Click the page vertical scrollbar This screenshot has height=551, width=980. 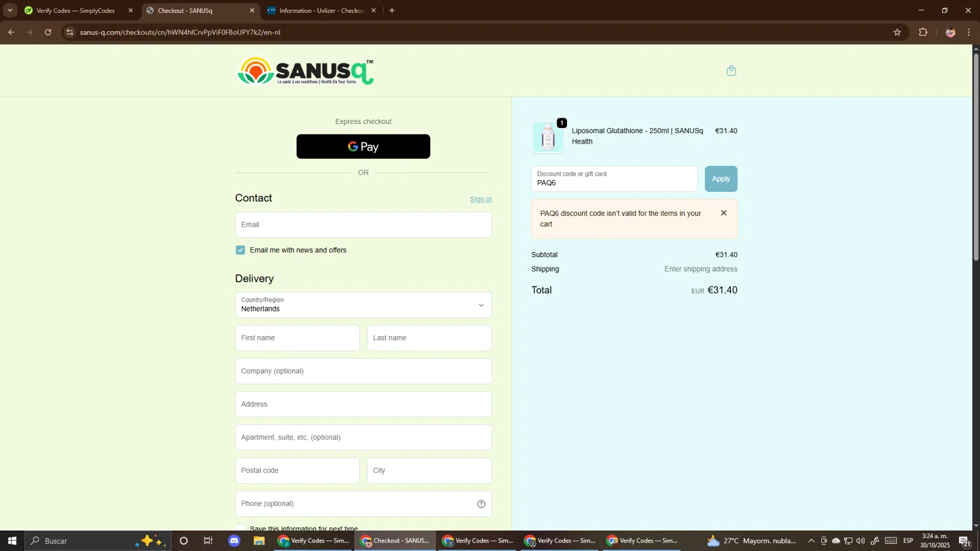[976, 157]
